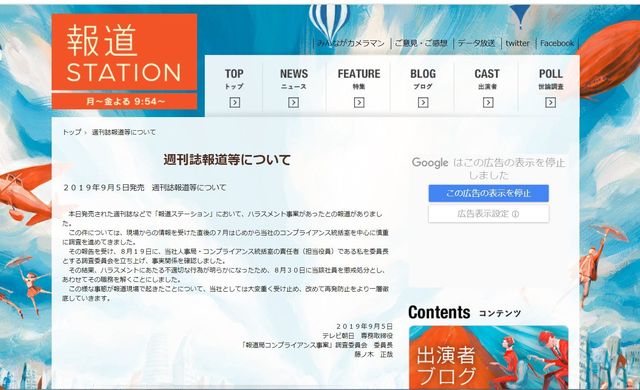640x390 pixels.
Task: Click the 報道STATION logo
Action: [124, 52]
